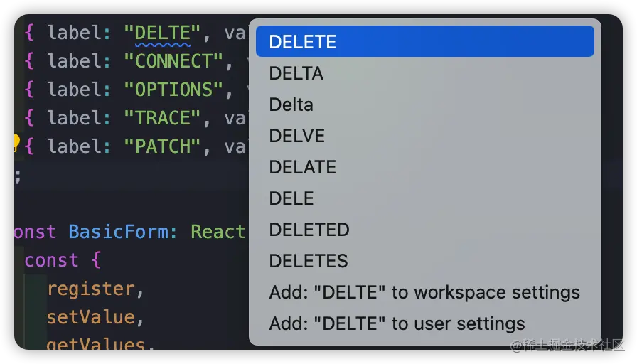Screen dimensions: 637x364
Task: Click the "PATCH" label string
Action: 158,146
